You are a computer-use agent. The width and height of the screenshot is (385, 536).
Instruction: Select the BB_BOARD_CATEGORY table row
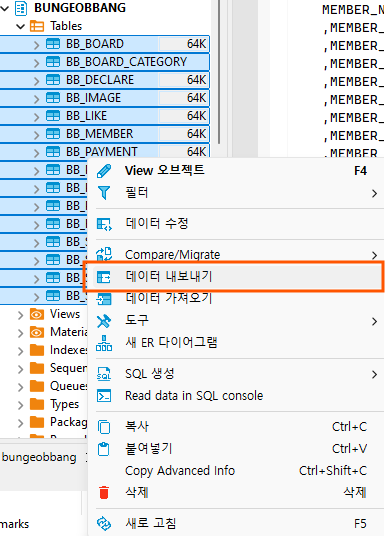coord(105,62)
